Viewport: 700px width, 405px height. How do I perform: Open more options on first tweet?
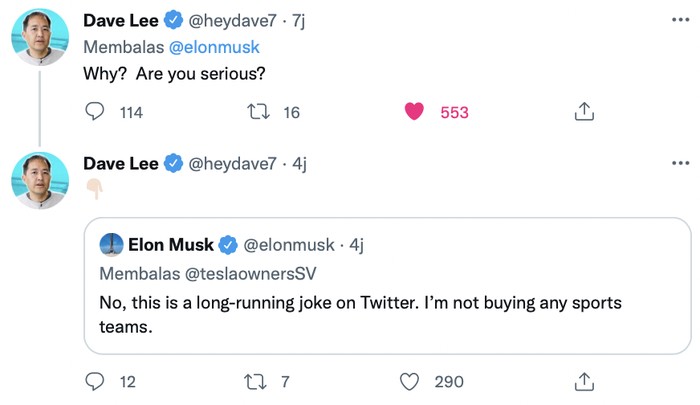680,20
